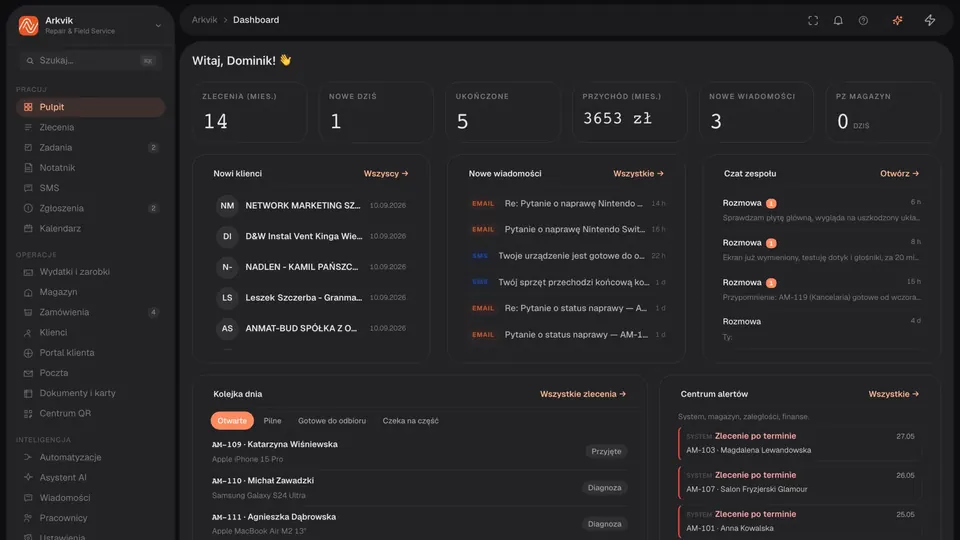This screenshot has height=540, width=960.
Task: Open order AM-110 Michał Zawadzki
Action: 419,488
